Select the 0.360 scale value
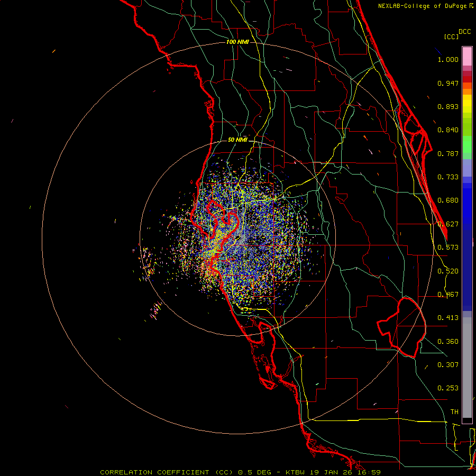 (448, 342)
